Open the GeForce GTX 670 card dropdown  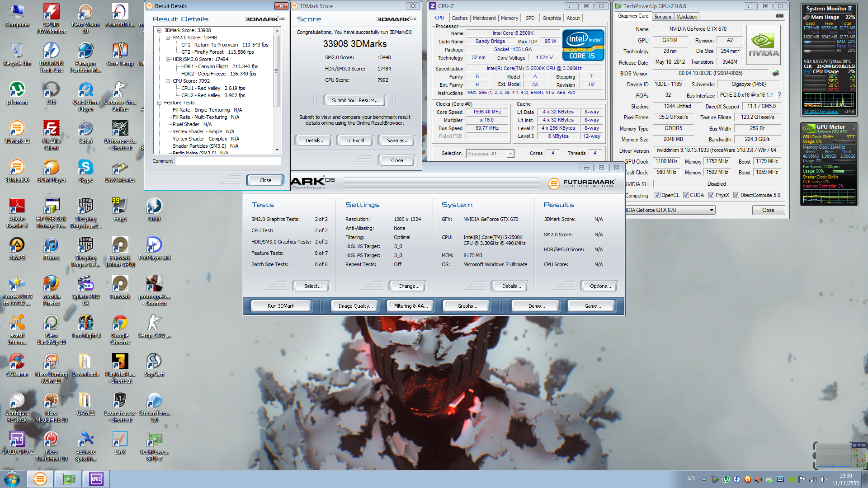click(x=712, y=210)
